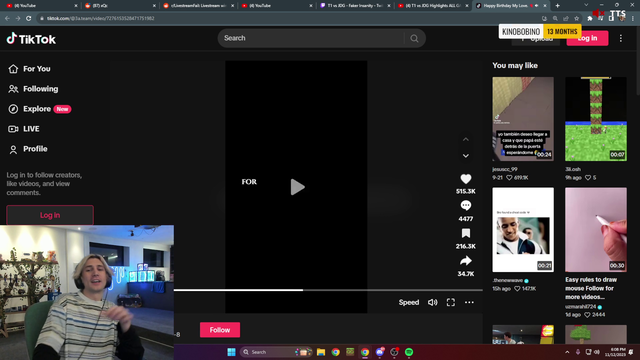Click the top-right Log in button
640x360 pixels.
coord(587,38)
